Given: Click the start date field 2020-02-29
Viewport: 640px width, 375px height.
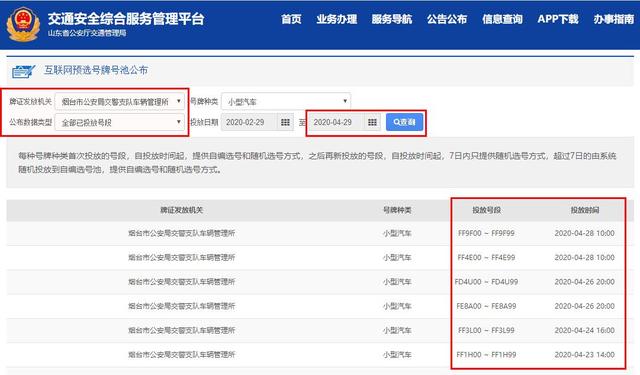Looking at the screenshot, I should 249,122.
